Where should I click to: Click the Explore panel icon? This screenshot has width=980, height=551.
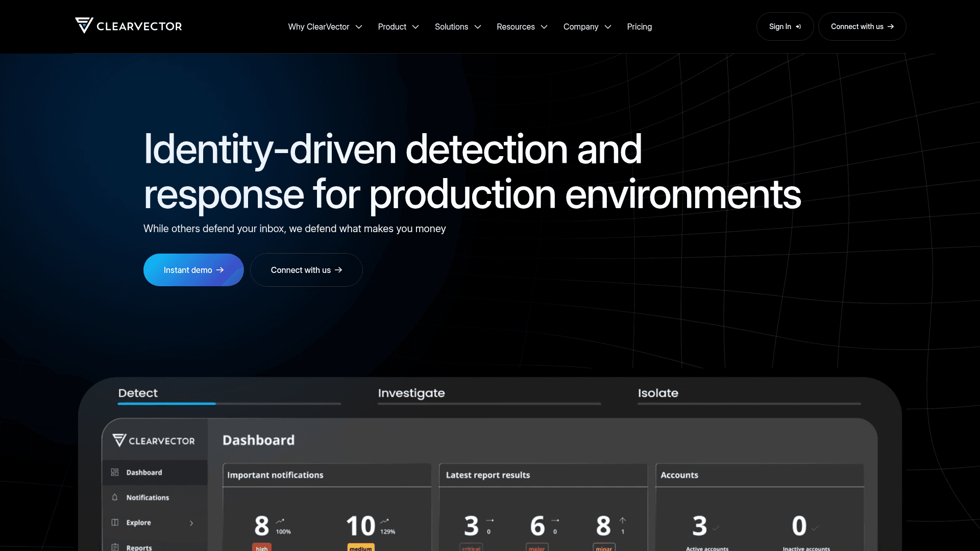point(115,522)
